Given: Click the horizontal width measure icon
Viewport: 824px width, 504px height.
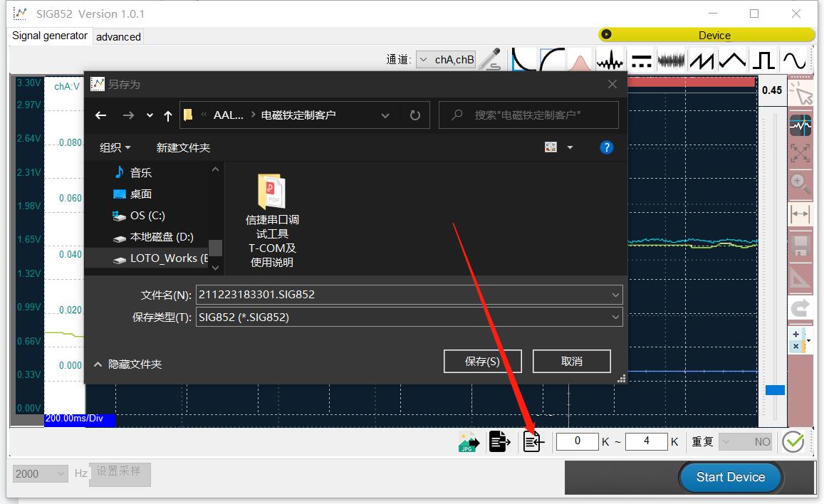Looking at the screenshot, I should (800, 214).
